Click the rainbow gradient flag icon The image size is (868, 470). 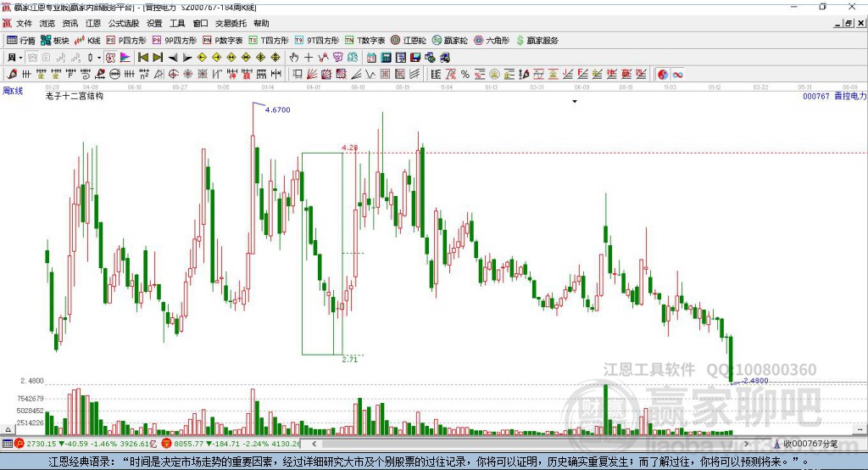125,58
